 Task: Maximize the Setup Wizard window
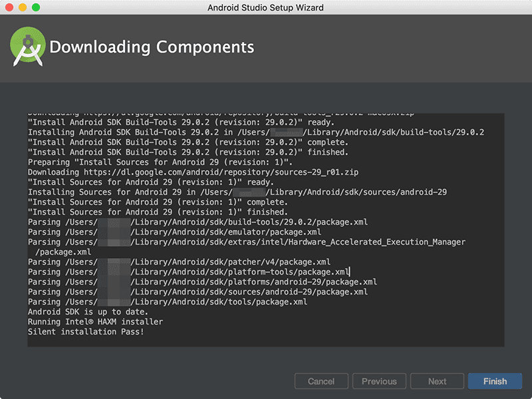[36, 7]
